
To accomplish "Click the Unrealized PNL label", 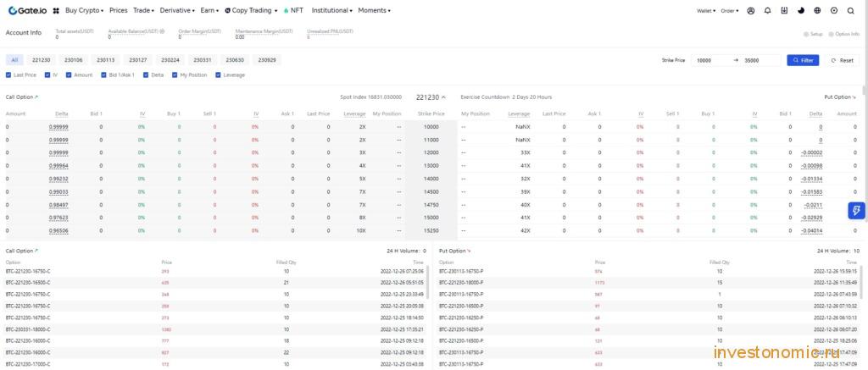I will [x=330, y=31].
